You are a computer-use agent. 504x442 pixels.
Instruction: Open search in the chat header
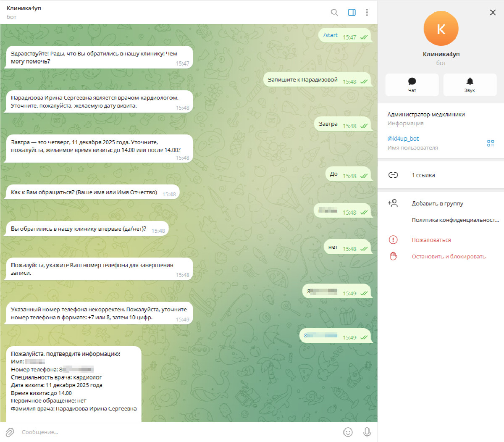pos(334,12)
